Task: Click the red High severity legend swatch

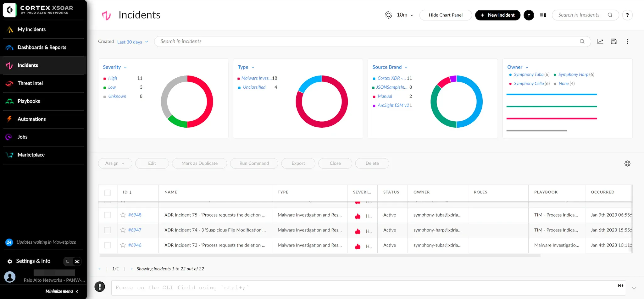Action: (104, 79)
